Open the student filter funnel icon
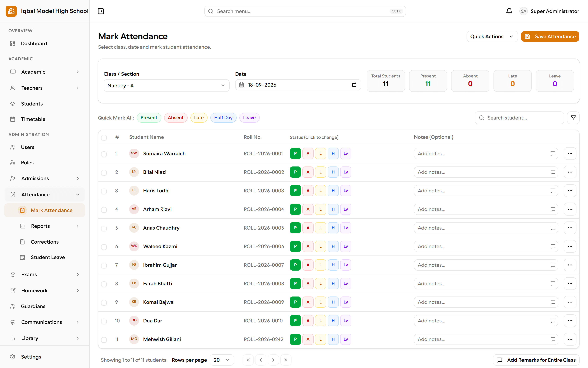The height and width of the screenshot is (368, 588). (573, 118)
